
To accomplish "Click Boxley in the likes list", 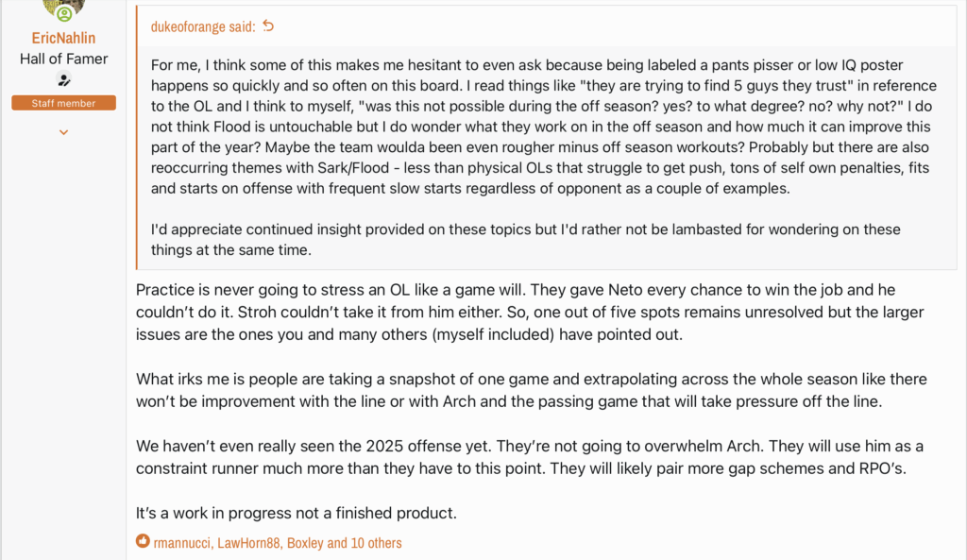I will coord(305,543).
